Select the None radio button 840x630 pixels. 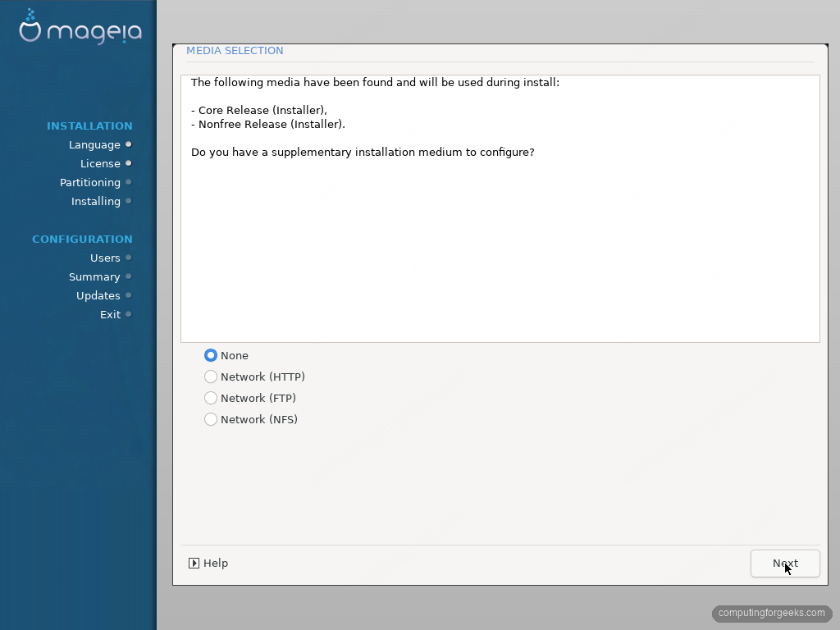(211, 355)
